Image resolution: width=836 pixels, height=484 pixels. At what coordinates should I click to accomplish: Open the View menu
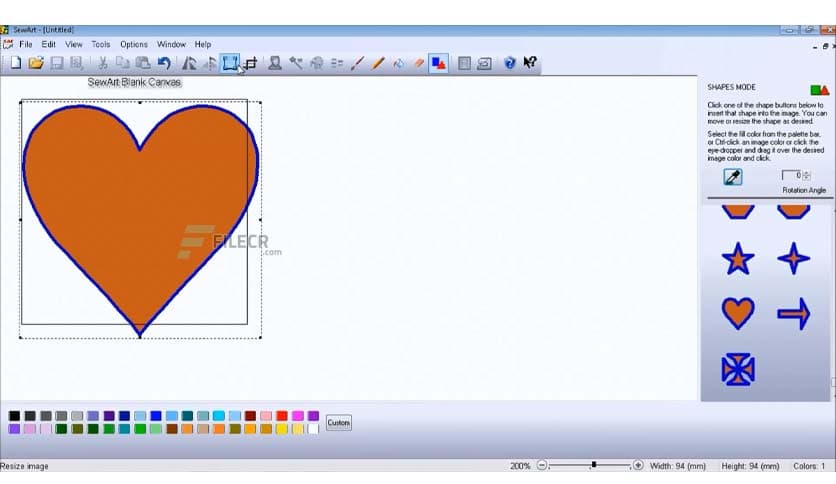pyautogui.click(x=74, y=44)
